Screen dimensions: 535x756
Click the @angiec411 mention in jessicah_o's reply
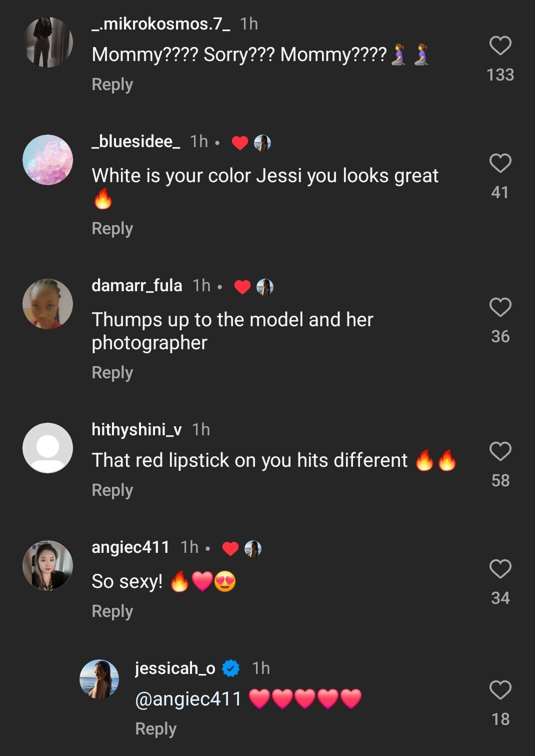[x=188, y=697]
